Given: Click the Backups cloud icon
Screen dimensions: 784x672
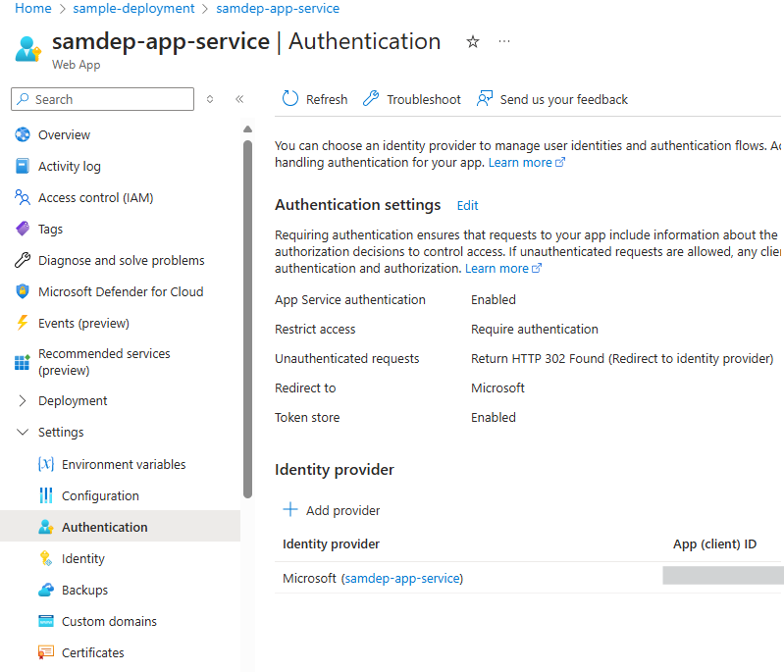Looking at the screenshot, I should (x=46, y=590).
